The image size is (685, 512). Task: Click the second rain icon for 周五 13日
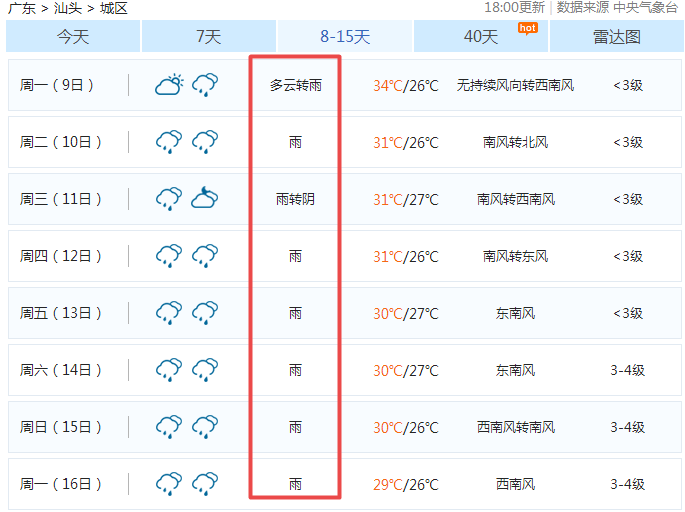coord(205,313)
